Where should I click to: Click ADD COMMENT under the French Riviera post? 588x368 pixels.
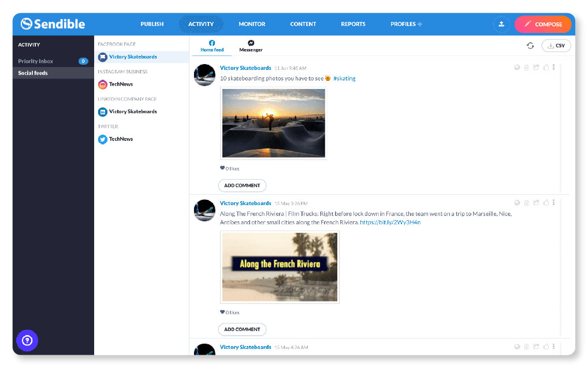pyautogui.click(x=242, y=329)
